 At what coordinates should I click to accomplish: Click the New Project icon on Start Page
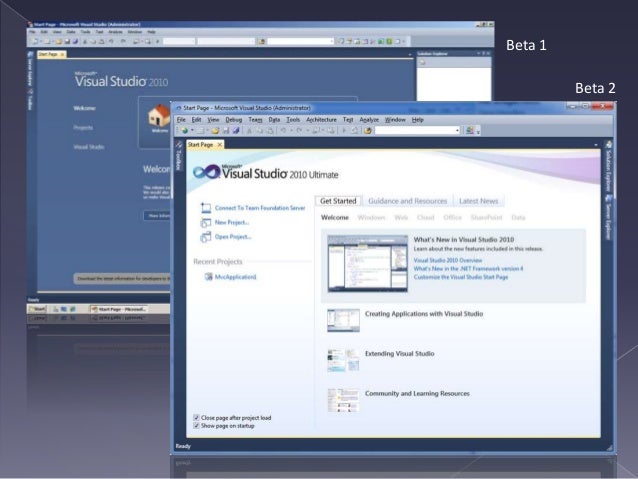tap(205, 223)
